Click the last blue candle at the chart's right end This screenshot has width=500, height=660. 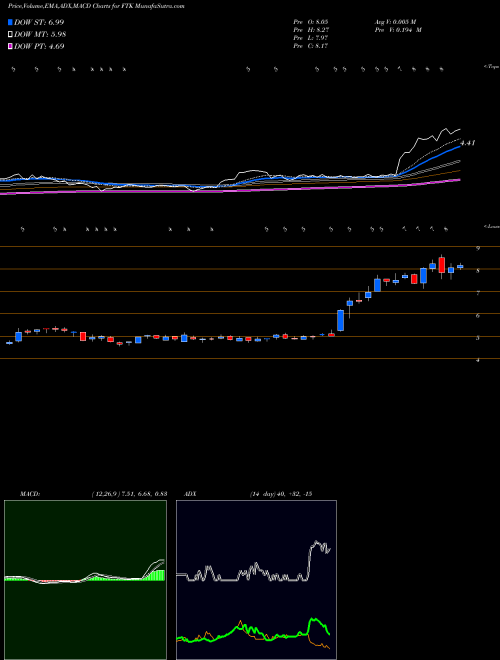click(x=460, y=266)
